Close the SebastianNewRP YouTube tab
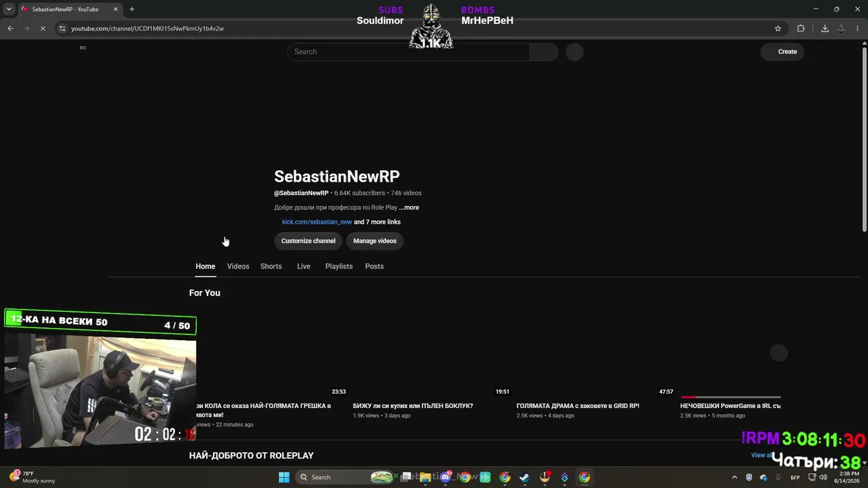868x488 pixels. (x=115, y=9)
